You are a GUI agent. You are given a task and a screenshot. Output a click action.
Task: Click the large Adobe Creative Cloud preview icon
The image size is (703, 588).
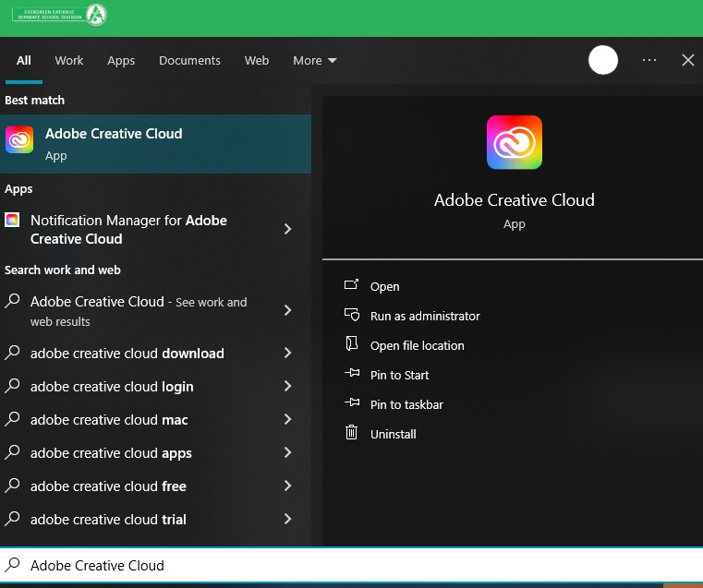tap(515, 142)
